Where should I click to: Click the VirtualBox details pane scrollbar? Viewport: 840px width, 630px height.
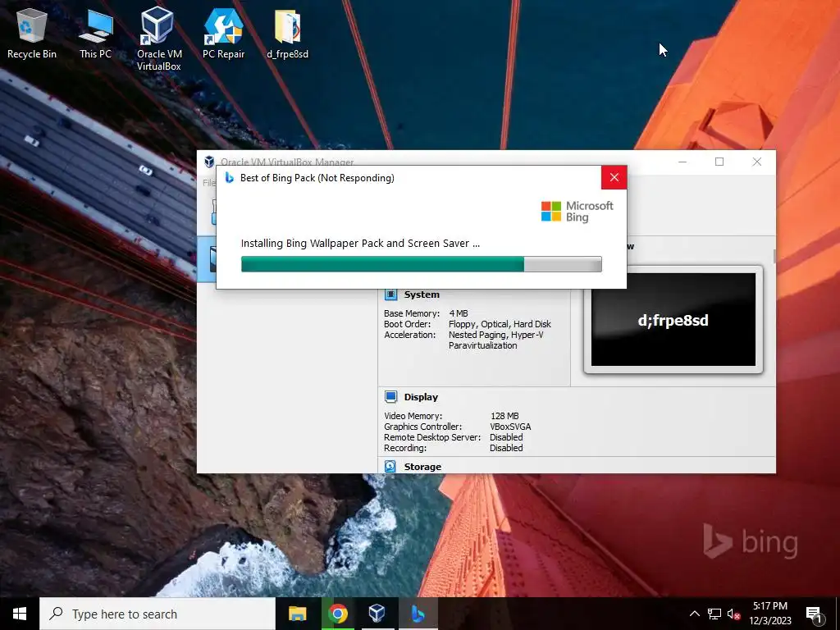tap(774, 256)
